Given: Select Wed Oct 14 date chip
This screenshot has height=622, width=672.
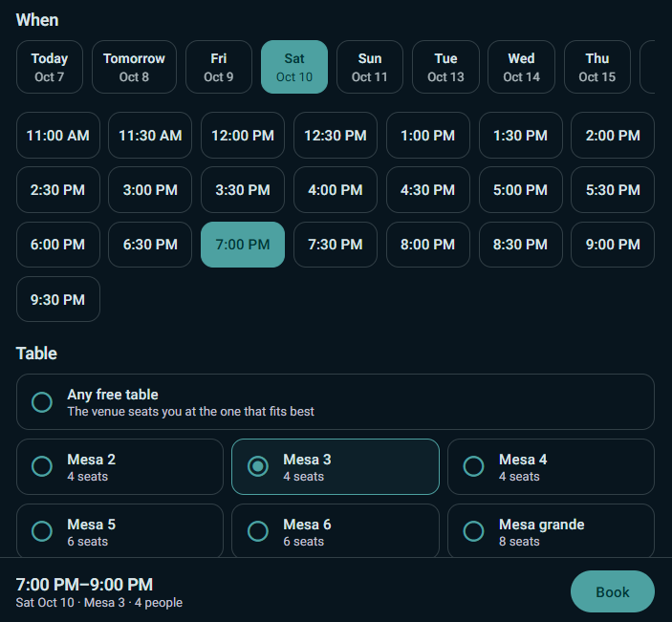Looking at the screenshot, I should (x=521, y=67).
